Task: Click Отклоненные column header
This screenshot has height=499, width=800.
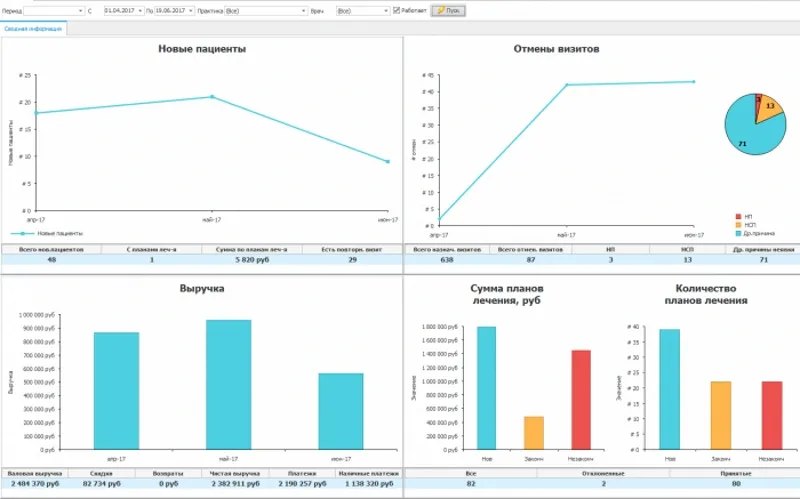Action: pos(603,473)
